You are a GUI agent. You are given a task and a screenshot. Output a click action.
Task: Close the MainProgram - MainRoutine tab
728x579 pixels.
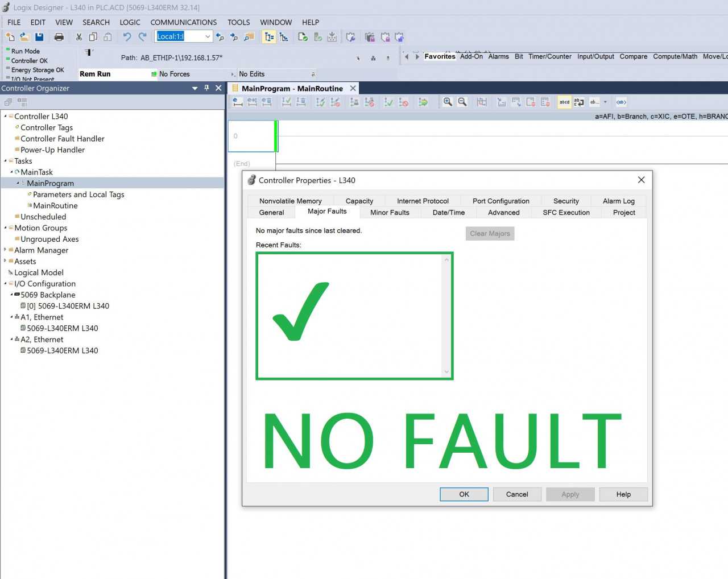coord(353,88)
